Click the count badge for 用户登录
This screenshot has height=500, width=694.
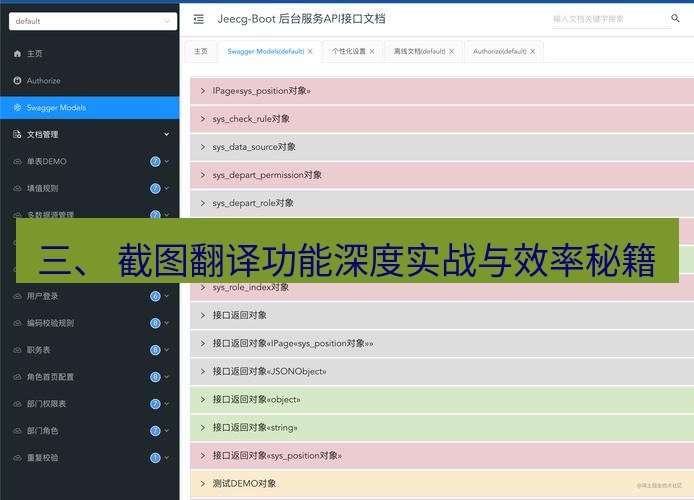(155, 296)
